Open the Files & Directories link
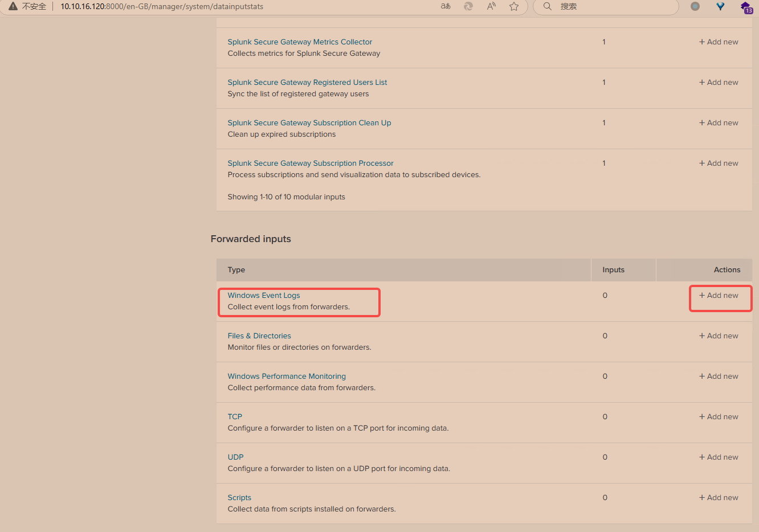Viewport: 759px width, 532px height. (x=259, y=336)
